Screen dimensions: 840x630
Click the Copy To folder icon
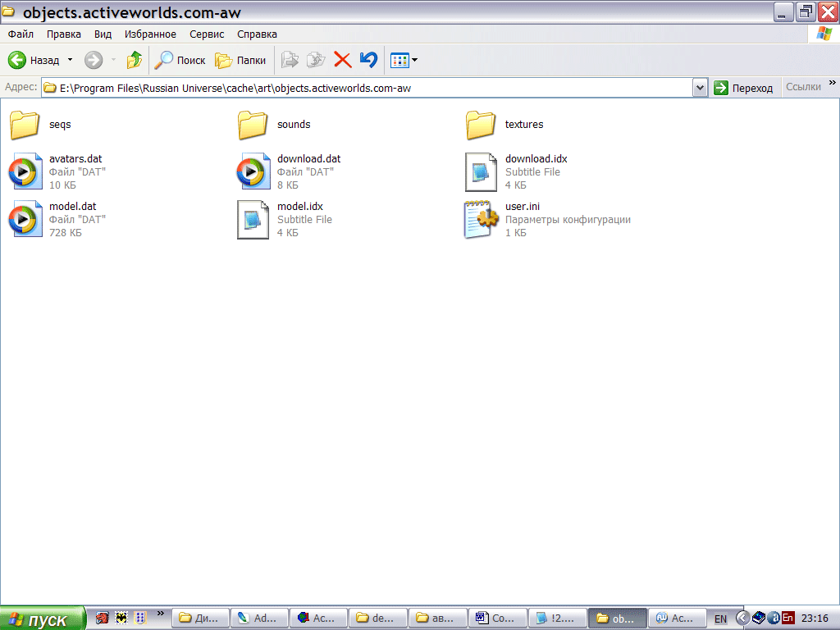point(316,60)
